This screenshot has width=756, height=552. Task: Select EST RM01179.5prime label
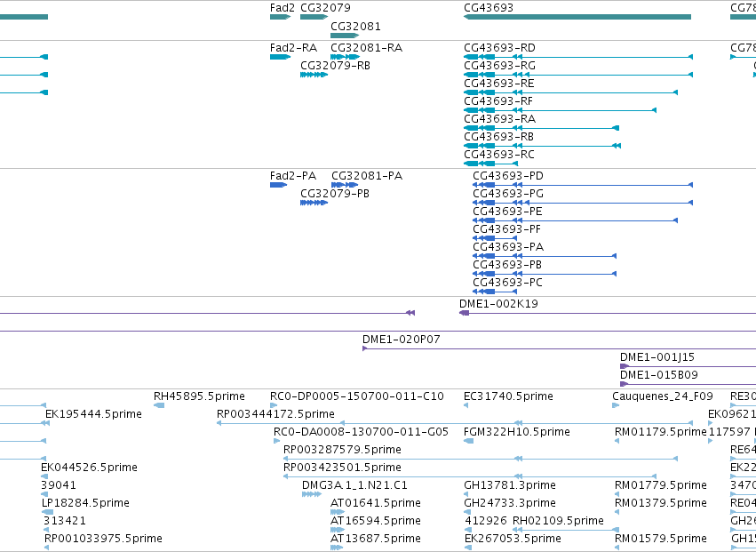point(661,432)
